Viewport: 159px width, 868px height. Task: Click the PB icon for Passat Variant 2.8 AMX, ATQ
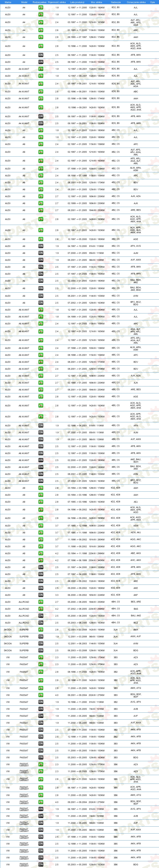pyautogui.click(x=41, y=795)
